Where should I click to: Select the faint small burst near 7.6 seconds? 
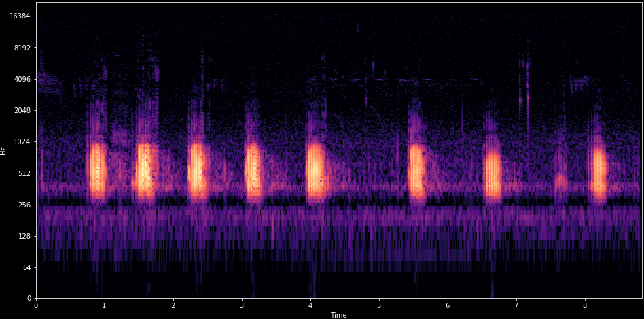[560, 181]
